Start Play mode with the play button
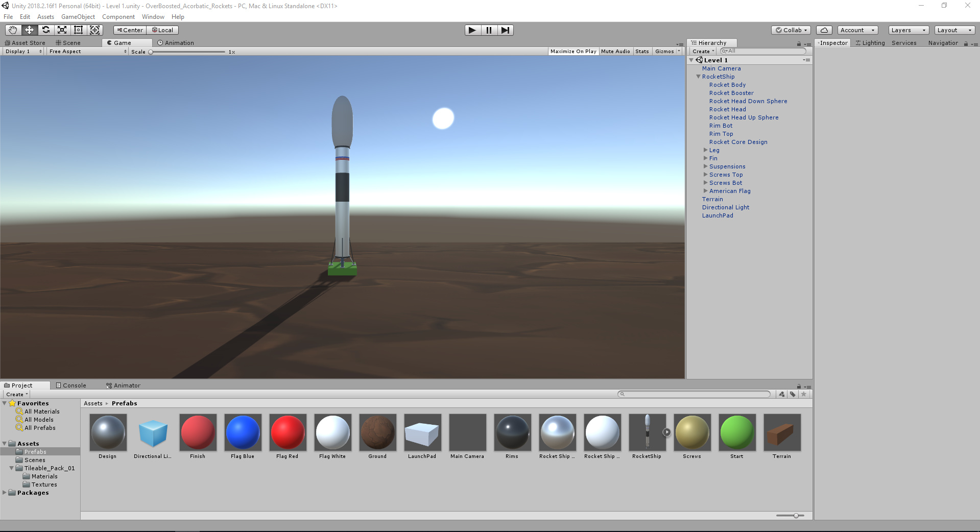Image resolution: width=980 pixels, height=532 pixels. point(472,30)
